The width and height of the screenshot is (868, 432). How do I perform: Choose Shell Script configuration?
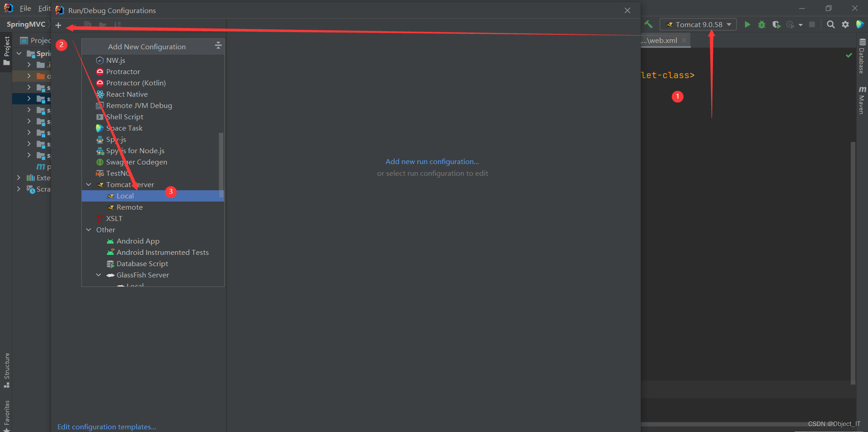pyautogui.click(x=124, y=117)
